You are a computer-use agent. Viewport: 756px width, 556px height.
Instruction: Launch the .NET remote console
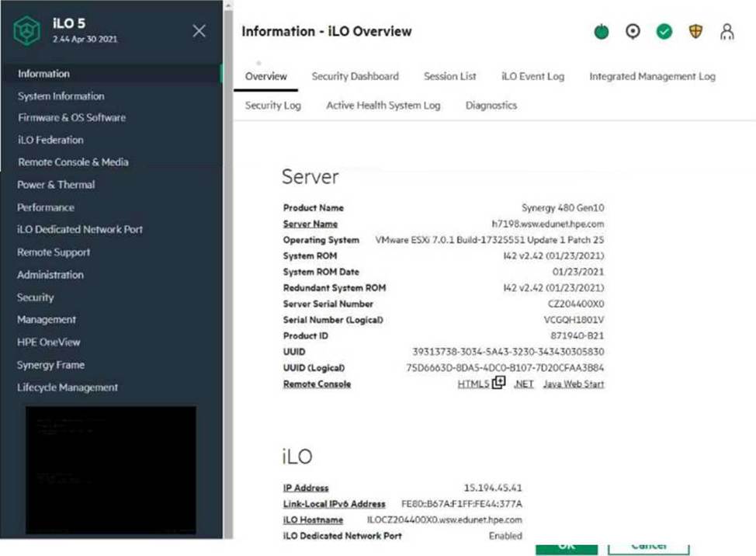point(524,384)
